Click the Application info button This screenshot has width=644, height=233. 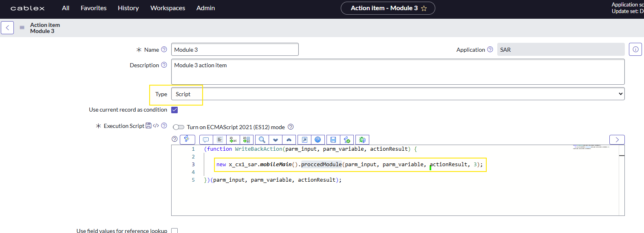[x=635, y=49]
